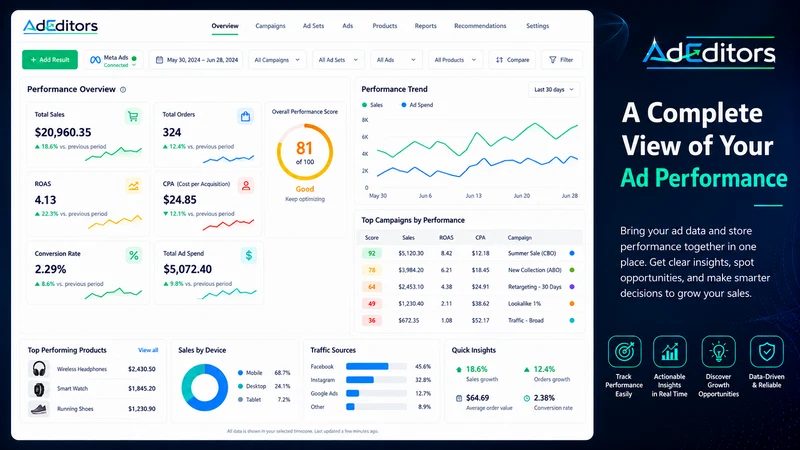Image resolution: width=800 pixels, height=450 pixels.
Task: Click the Total Sales value $20,960.35
Action: 63,133
